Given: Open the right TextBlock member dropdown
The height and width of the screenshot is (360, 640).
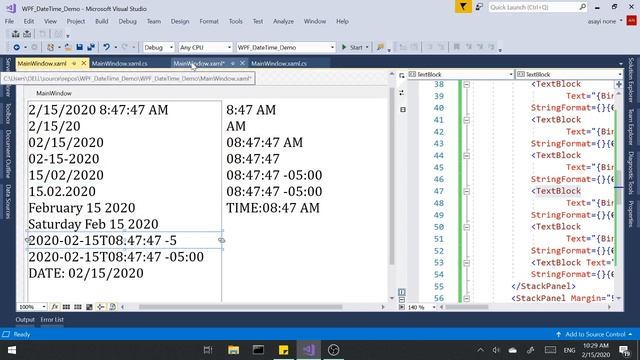Looking at the screenshot, I should pos(569,74).
